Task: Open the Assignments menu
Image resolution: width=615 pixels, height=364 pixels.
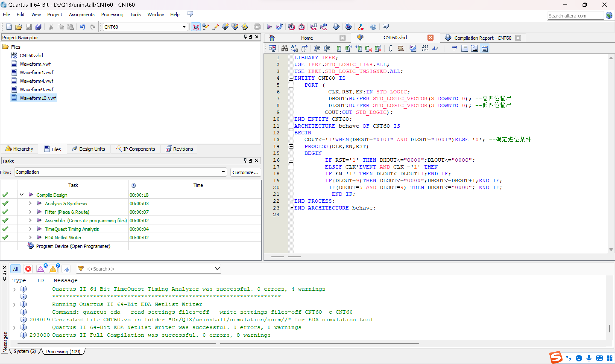Action: (x=82, y=15)
